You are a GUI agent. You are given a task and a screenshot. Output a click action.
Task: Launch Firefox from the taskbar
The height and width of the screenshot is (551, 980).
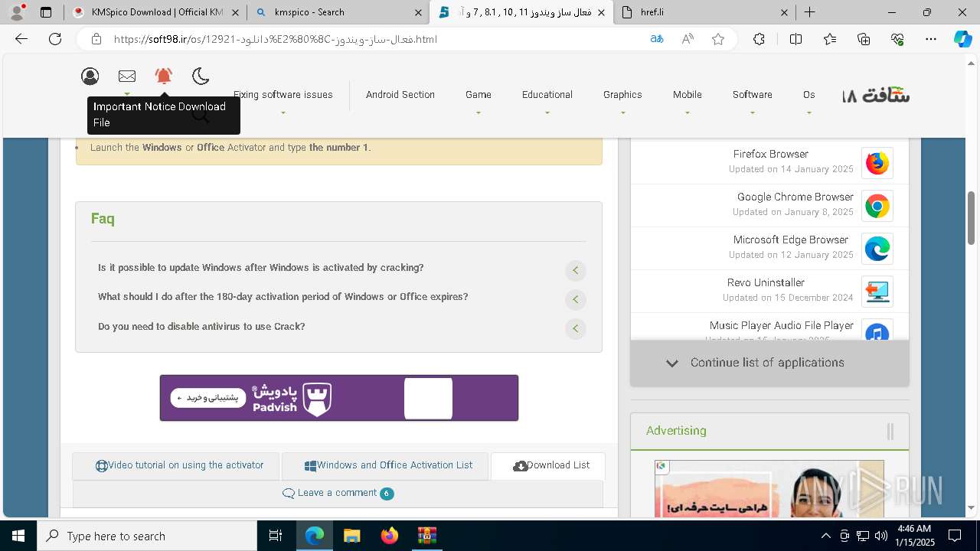coord(389,536)
